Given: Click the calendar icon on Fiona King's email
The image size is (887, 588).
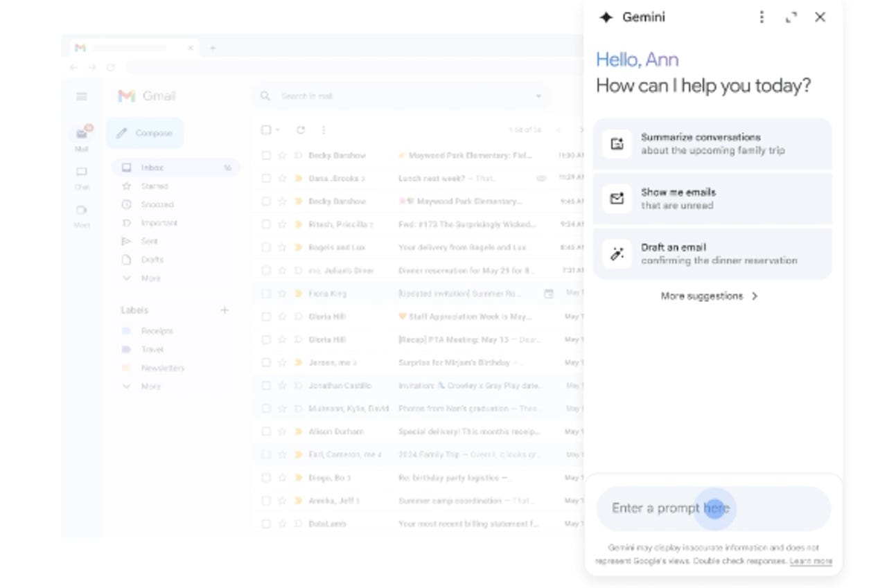Looking at the screenshot, I should coord(549,294).
